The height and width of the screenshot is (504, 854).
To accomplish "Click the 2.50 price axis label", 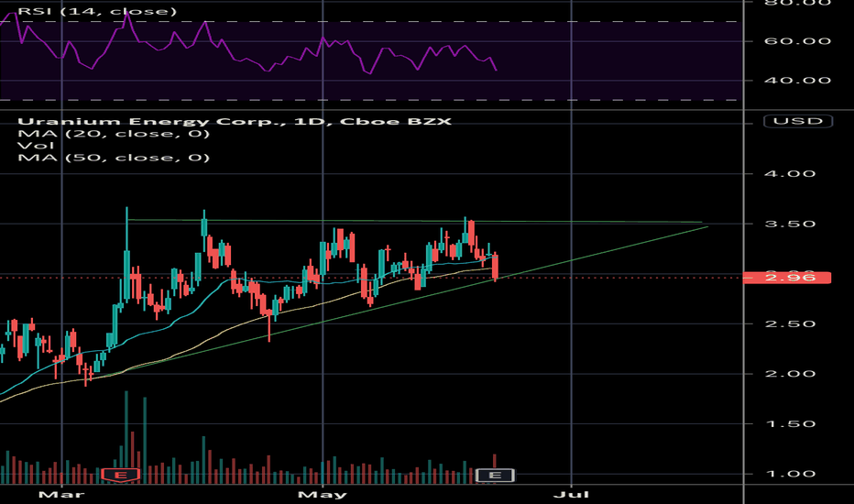I will pyautogui.click(x=790, y=324).
